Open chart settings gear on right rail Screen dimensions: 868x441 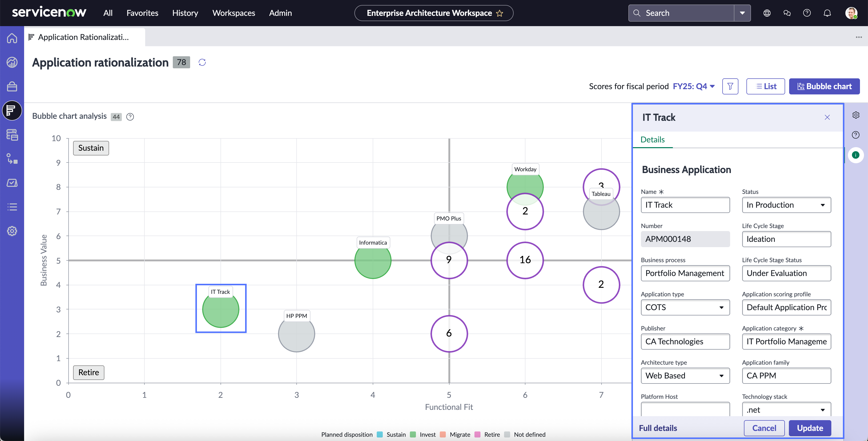point(855,115)
